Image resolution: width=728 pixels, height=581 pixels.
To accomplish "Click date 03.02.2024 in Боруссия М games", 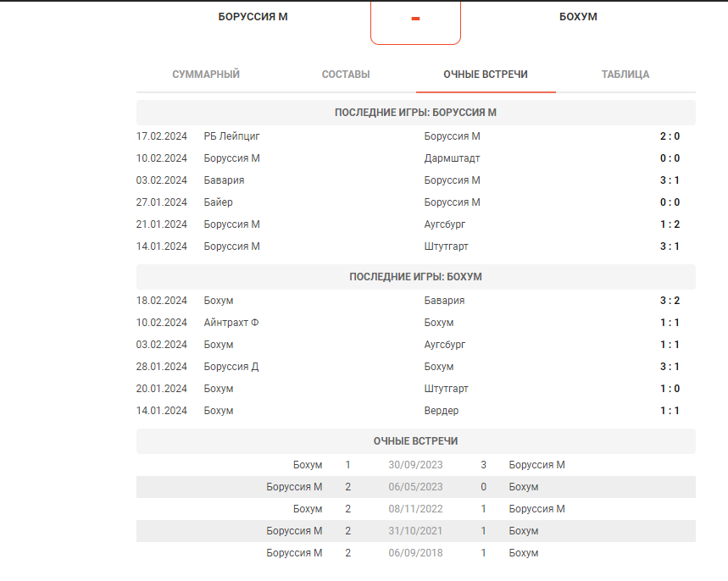I will tap(162, 180).
